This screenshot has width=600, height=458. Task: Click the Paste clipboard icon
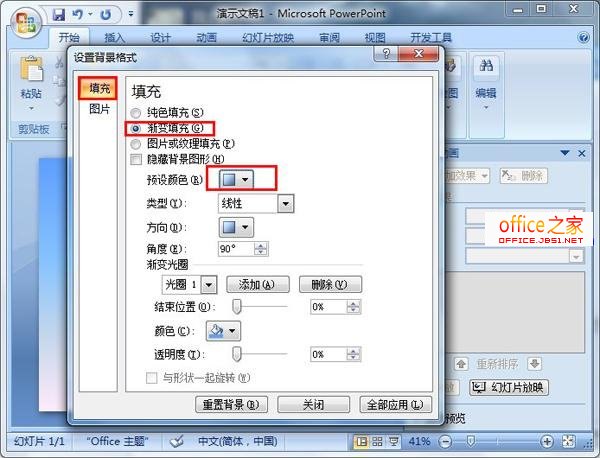click(31, 68)
